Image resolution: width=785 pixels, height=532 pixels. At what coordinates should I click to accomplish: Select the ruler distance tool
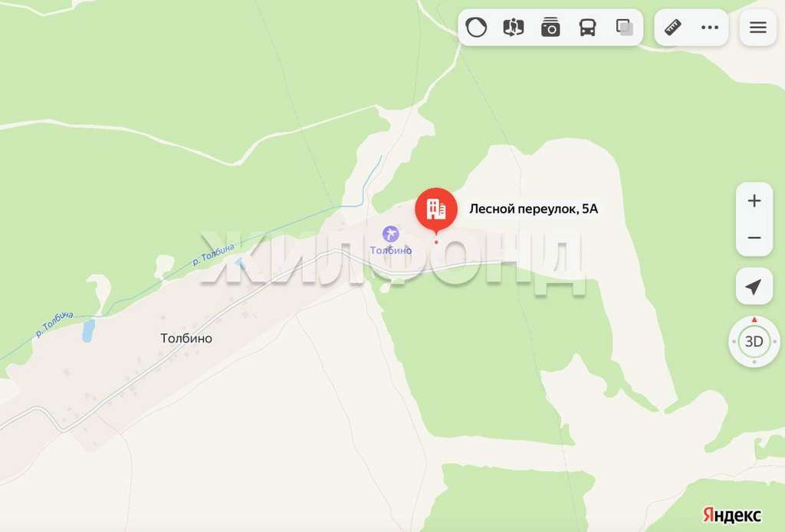click(673, 27)
